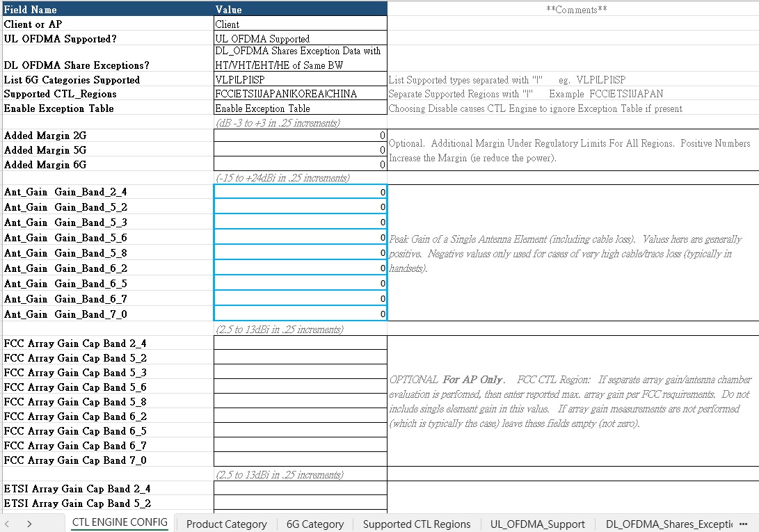Screen dimensions: 759x532
Task: Select the CTL ENGINE CONFIG tab
Action: click(x=118, y=522)
